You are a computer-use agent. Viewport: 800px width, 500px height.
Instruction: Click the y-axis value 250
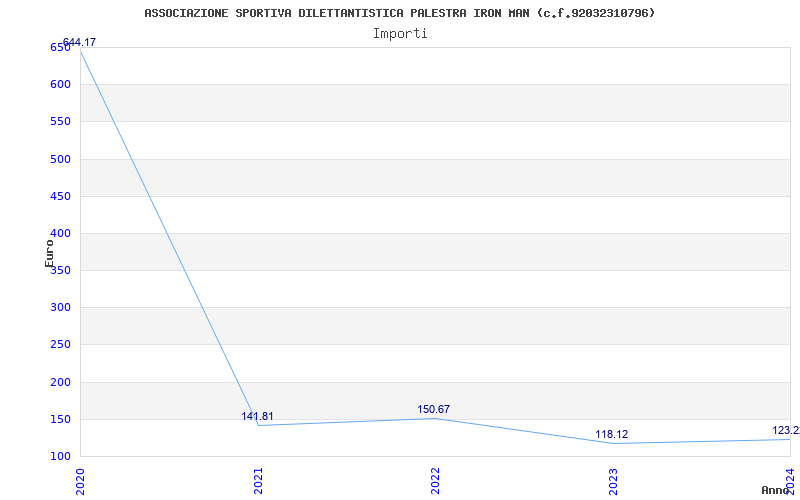point(60,345)
